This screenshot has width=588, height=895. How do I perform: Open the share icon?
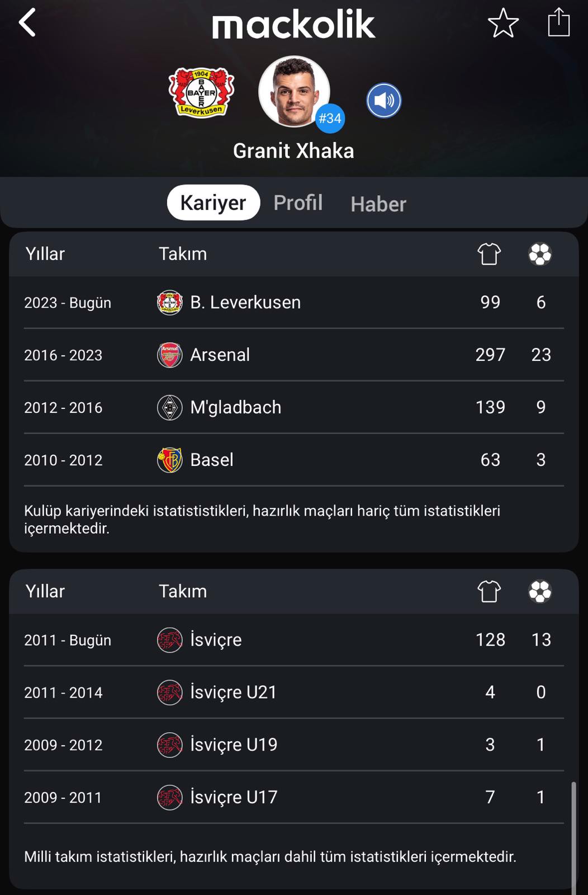558,23
